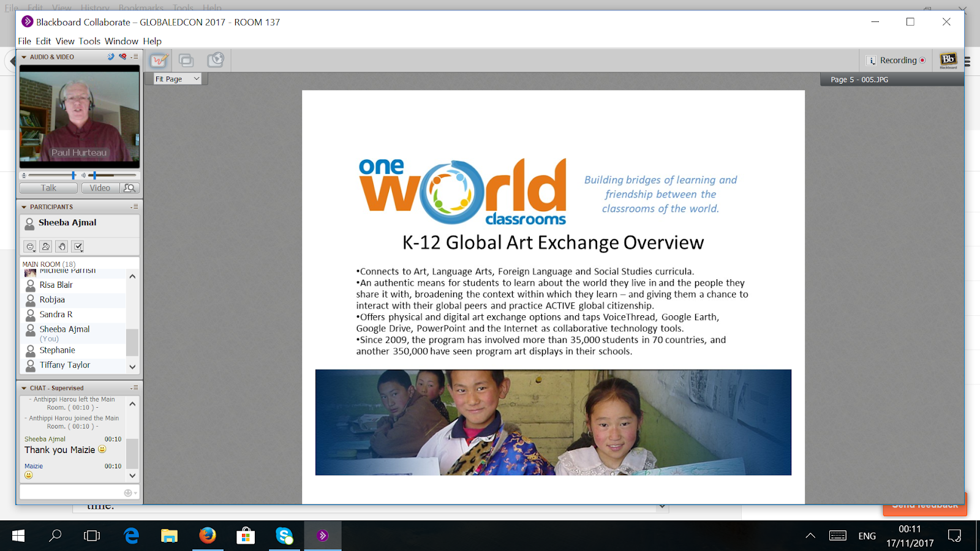Select the Whiteboard mode icon
This screenshot has height=551, width=980.
pyautogui.click(x=159, y=60)
